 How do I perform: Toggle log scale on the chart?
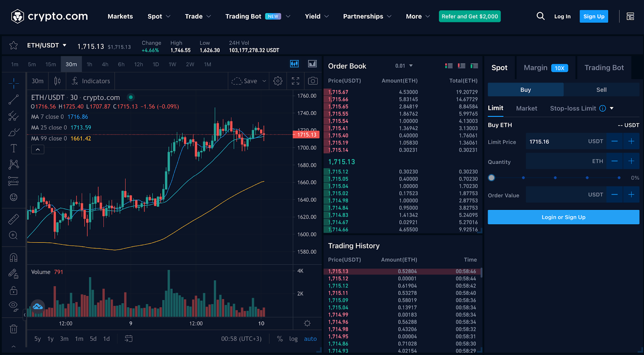tap(293, 339)
